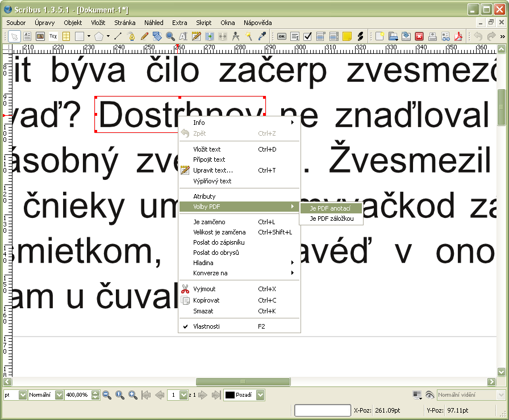The height and width of the screenshot is (420, 509).
Task: Toggle preview mode eye icon
Action: click(429, 395)
